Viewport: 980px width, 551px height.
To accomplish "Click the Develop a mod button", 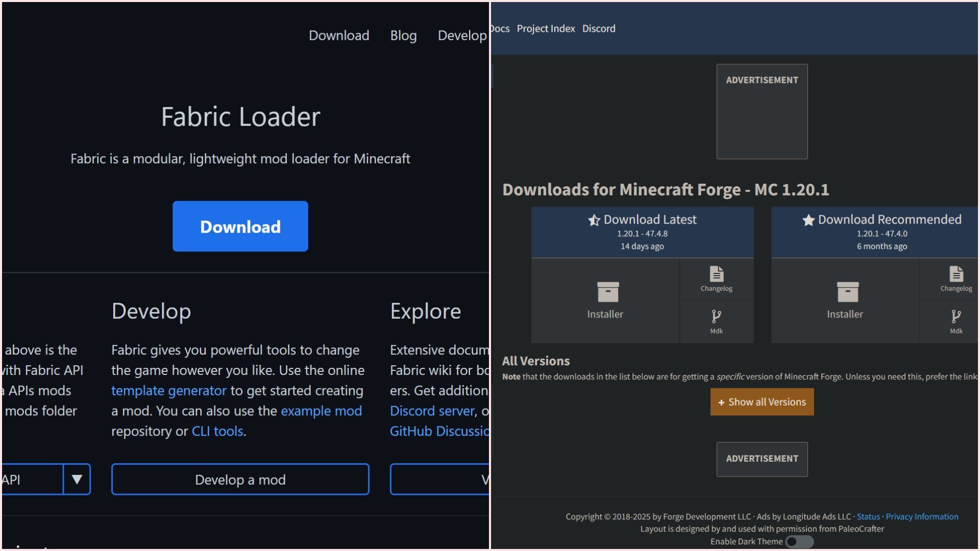I will pos(240,479).
